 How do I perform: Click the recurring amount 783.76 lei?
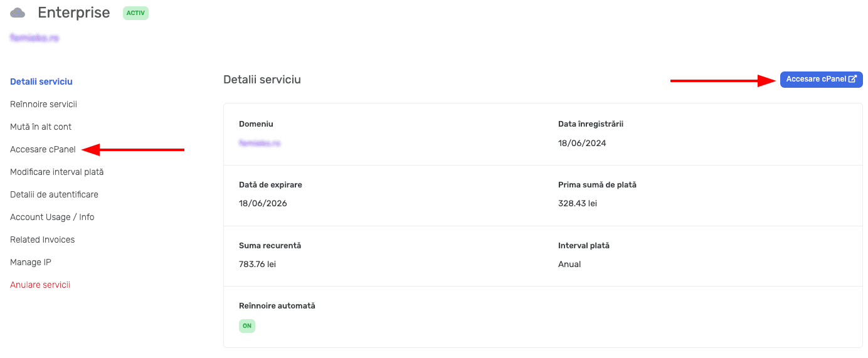pos(257,264)
